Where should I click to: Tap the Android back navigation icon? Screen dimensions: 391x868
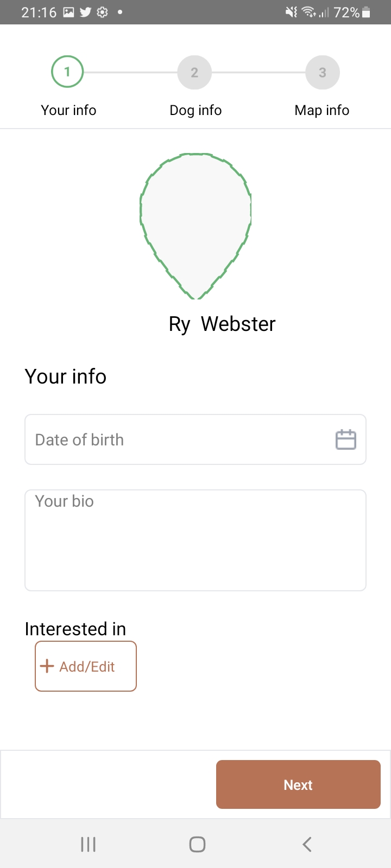coord(307,844)
